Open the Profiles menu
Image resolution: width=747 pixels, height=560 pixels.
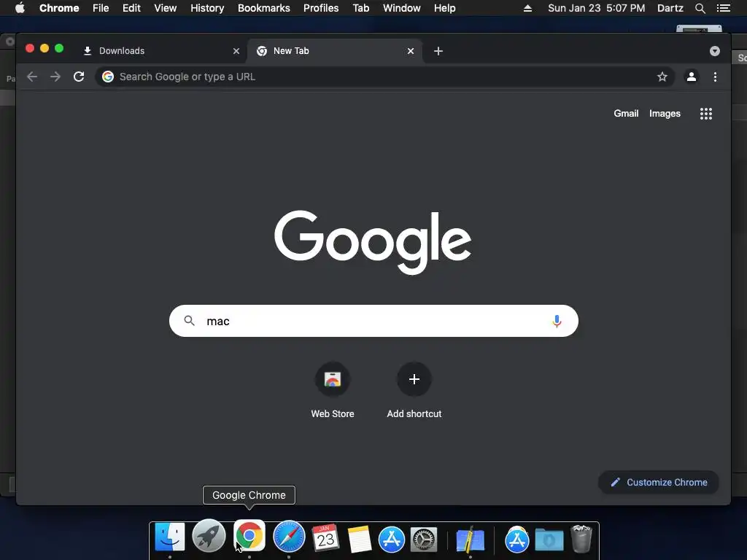[321, 8]
